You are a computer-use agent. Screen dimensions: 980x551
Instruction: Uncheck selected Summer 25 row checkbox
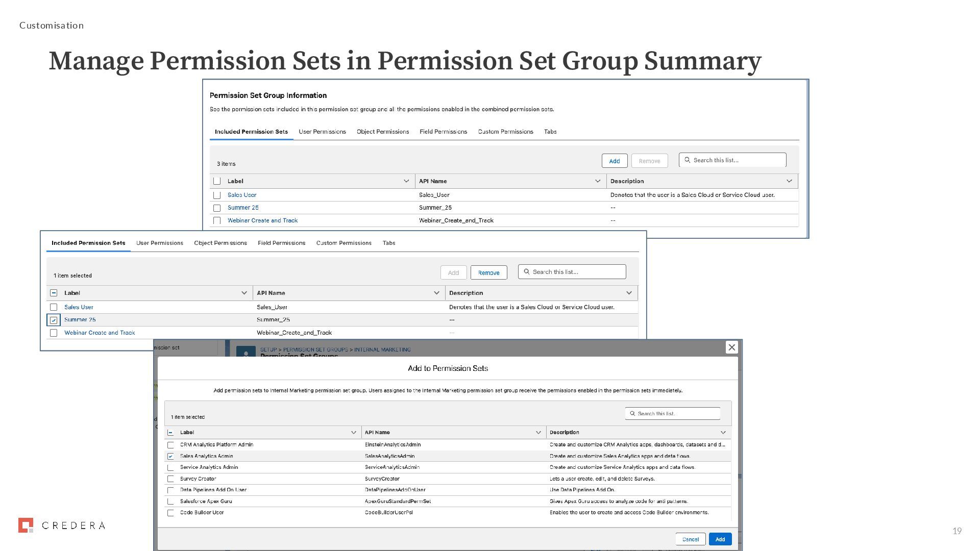54,320
